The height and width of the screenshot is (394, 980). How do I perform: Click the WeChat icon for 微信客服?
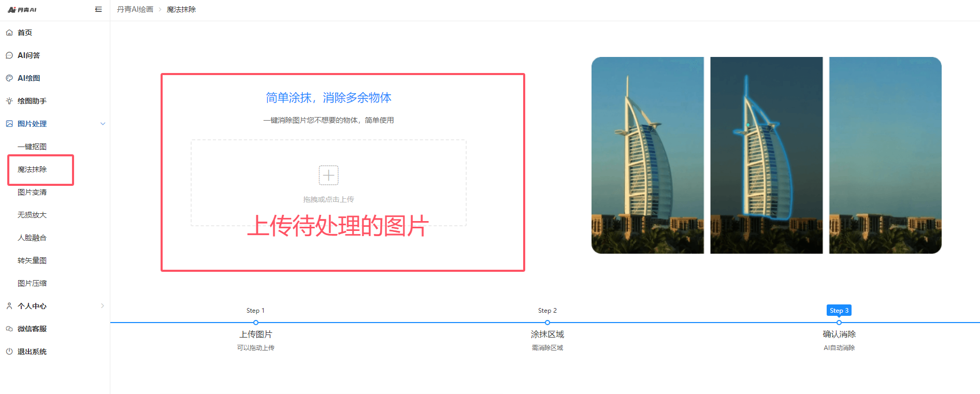click(9, 329)
